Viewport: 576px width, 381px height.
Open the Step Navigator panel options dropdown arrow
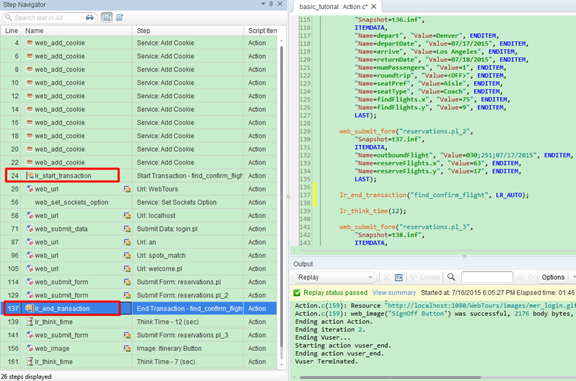tap(263, 4)
